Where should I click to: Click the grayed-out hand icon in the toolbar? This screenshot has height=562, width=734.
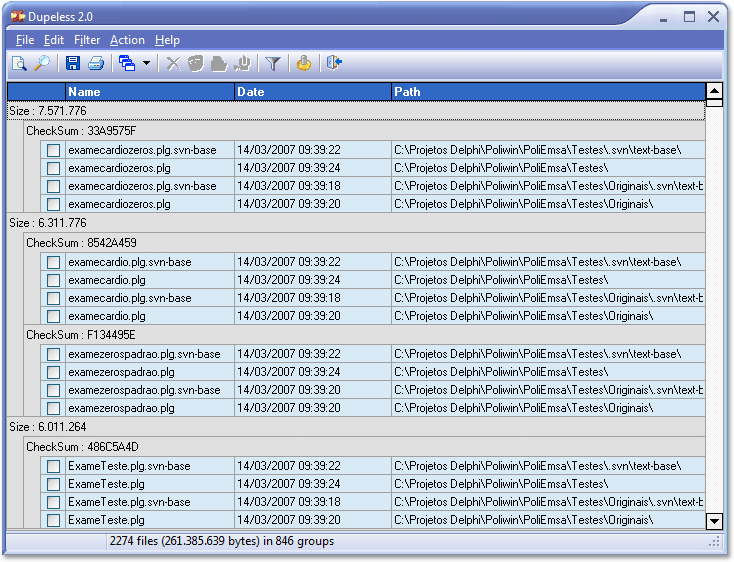click(242, 63)
